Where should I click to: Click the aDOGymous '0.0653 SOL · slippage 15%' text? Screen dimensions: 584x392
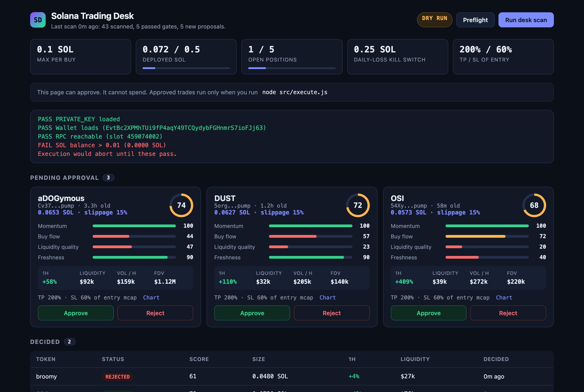[82, 212]
